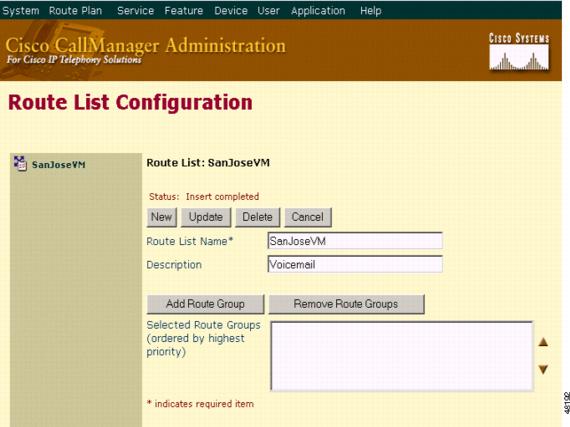This screenshot has width=570, height=427.
Task: Click the Description field label
Action: click(174, 265)
